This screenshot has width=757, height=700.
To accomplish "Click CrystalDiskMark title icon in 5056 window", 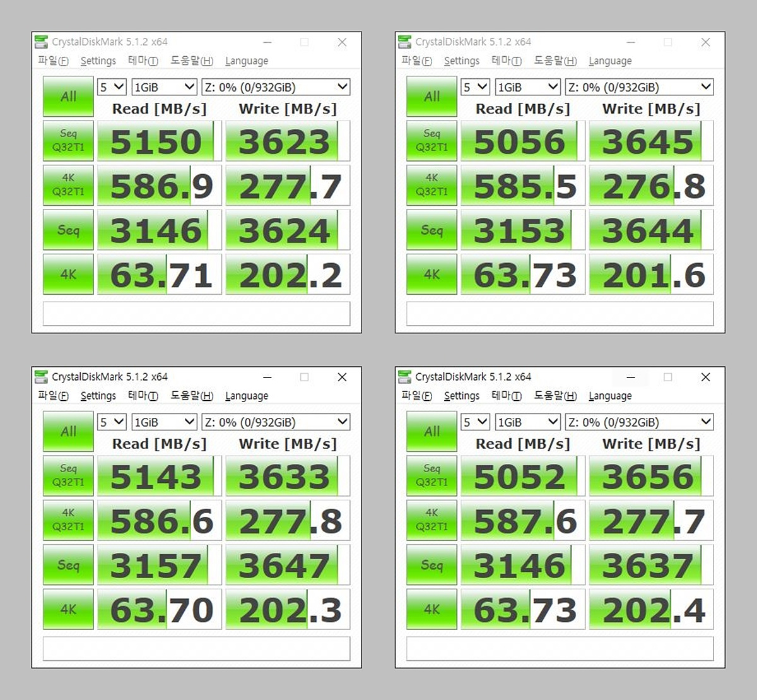I will click(405, 42).
